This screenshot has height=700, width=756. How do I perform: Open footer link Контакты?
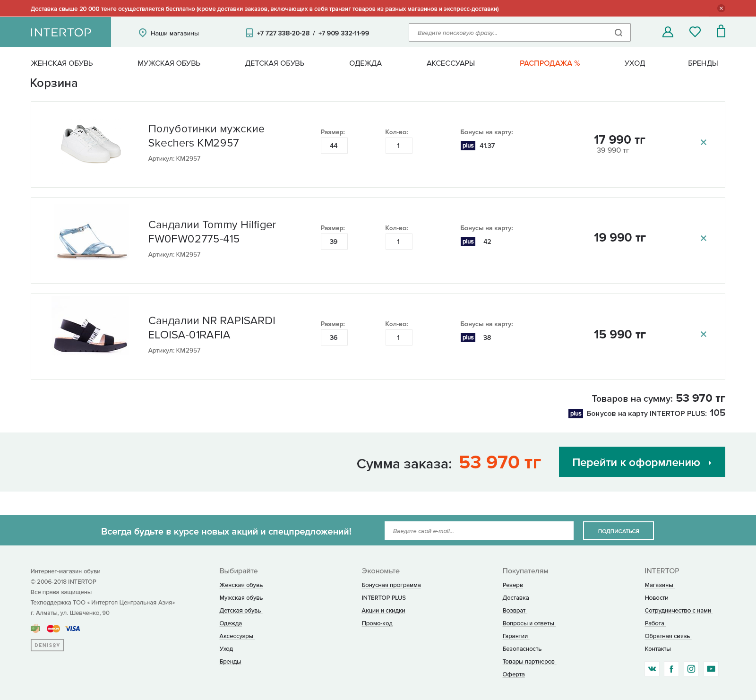click(658, 649)
